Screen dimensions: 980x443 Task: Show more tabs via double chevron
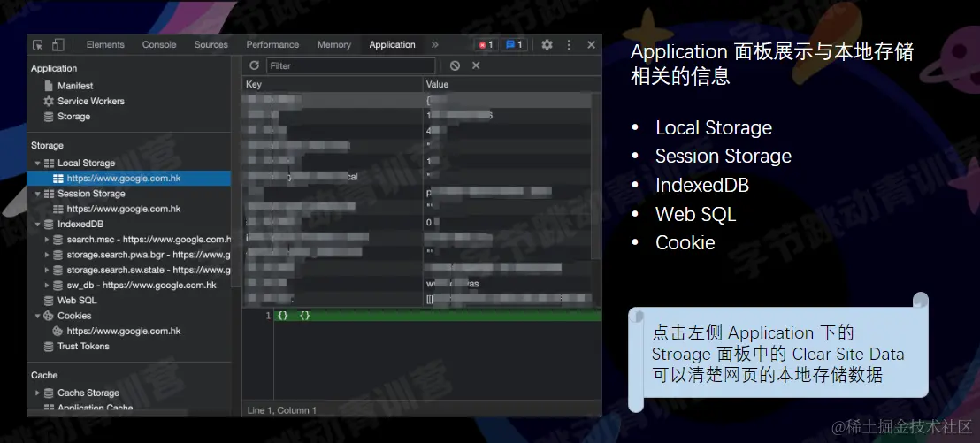tap(435, 45)
